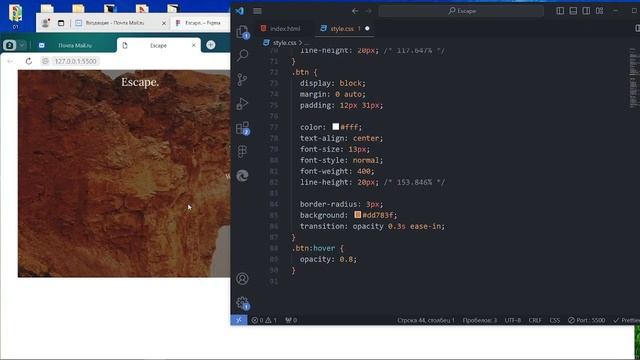Open the profile icon in back browser window
The image size is (640, 360).
[45, 23]
